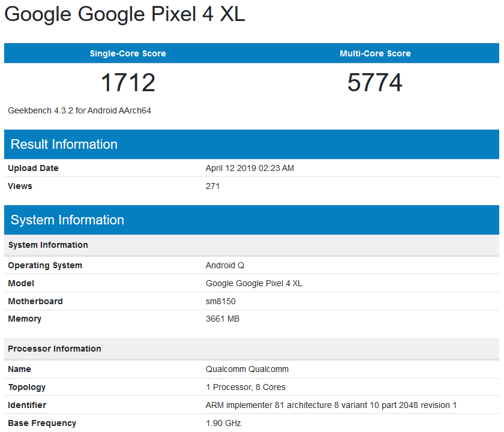This screenshot has width=504, height=432.
Task: Click the Geekbench 4.3.2 for Android AArch64 text
Action: click(79, 110)
